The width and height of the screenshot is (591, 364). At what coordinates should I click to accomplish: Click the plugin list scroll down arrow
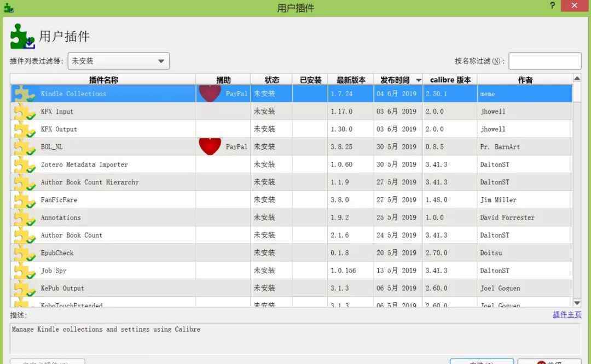(577, 303)
